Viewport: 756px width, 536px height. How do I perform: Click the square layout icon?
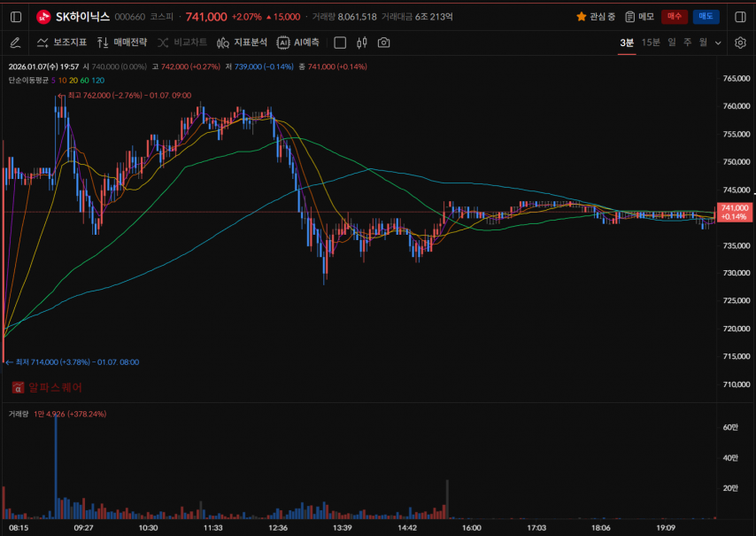point(339,43)
